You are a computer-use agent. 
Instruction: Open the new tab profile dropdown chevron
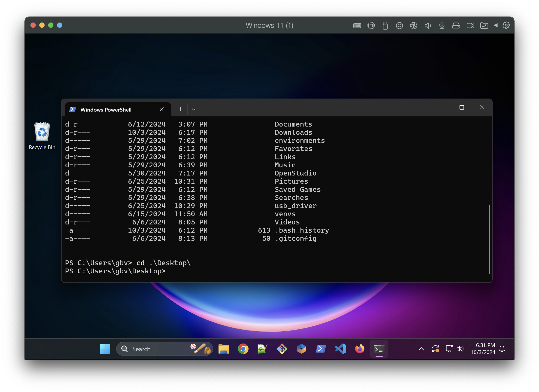click(193, 109)
